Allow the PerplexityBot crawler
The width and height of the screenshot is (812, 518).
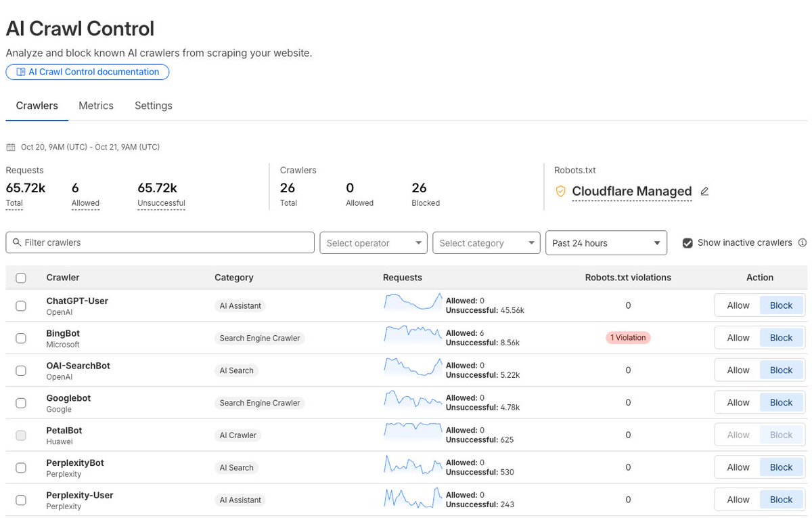[738, 467]
